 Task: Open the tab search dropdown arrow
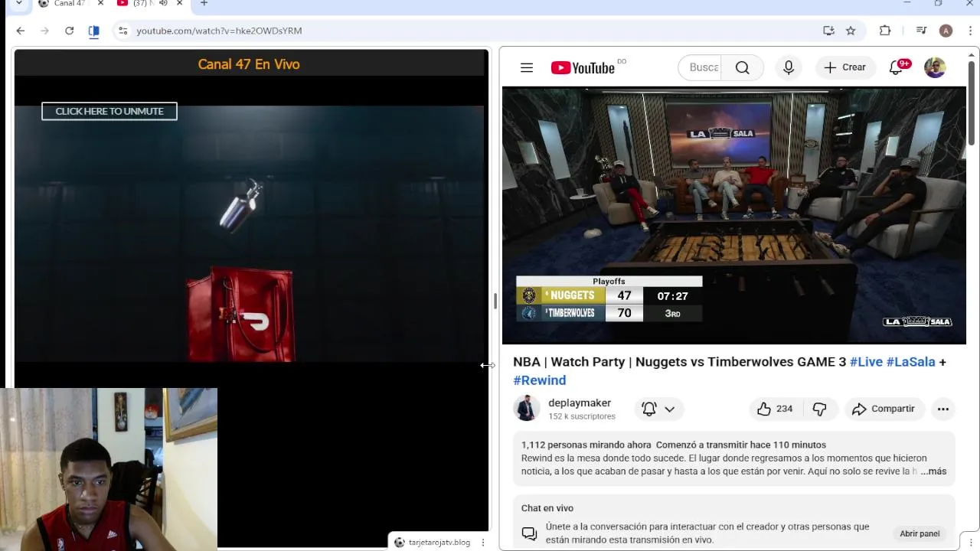click(19, 4)
